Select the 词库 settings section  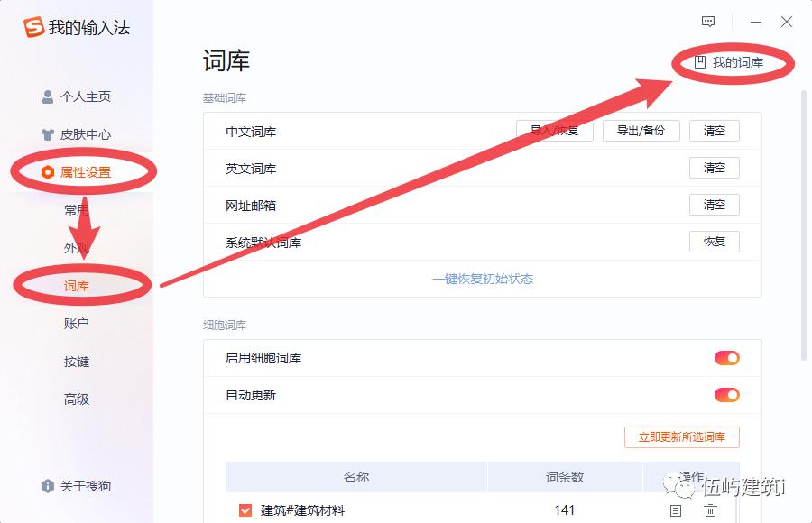[x=77, y=286]
